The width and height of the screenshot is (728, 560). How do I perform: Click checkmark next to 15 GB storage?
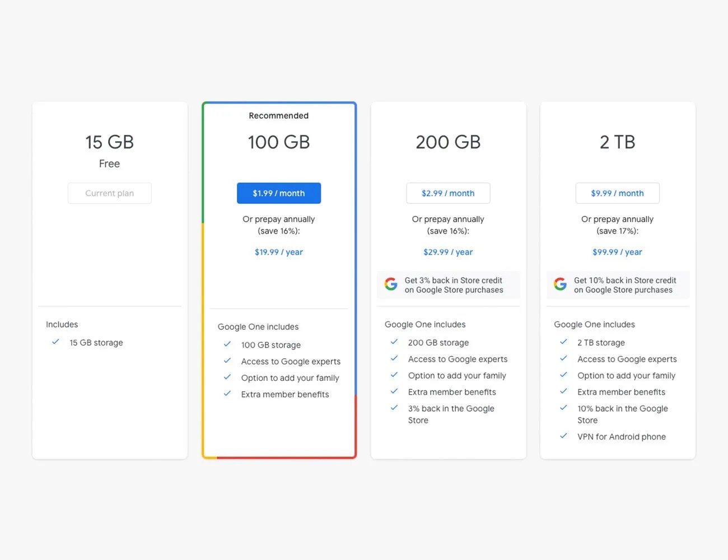(55, 342)
